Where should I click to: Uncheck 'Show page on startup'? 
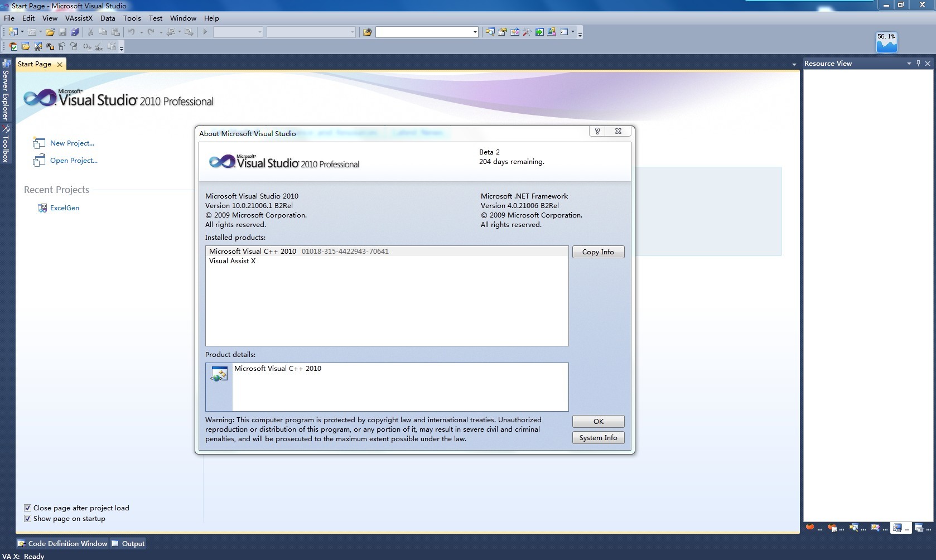pyautogui.click(x=27, y=519)
